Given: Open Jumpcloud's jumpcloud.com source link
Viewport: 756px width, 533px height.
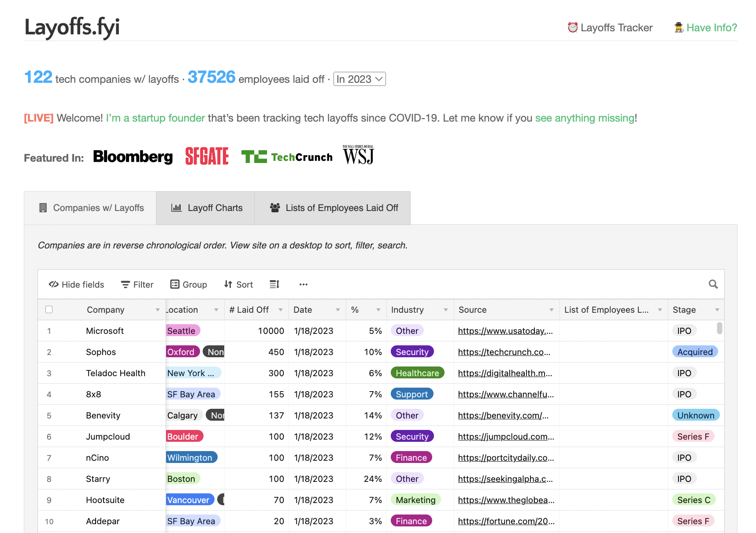Looking at the screenshot, I should [506, 437].
